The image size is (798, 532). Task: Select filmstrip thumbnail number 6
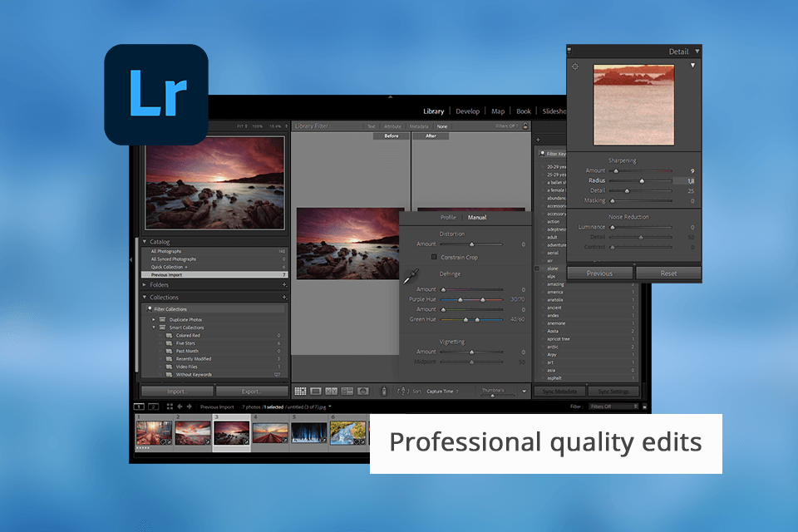click(347, 433)
